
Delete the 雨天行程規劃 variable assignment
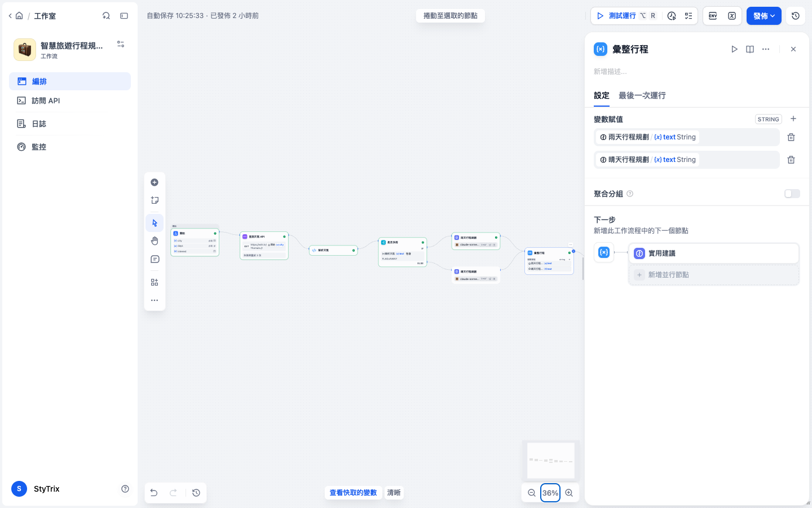point(791,137)
